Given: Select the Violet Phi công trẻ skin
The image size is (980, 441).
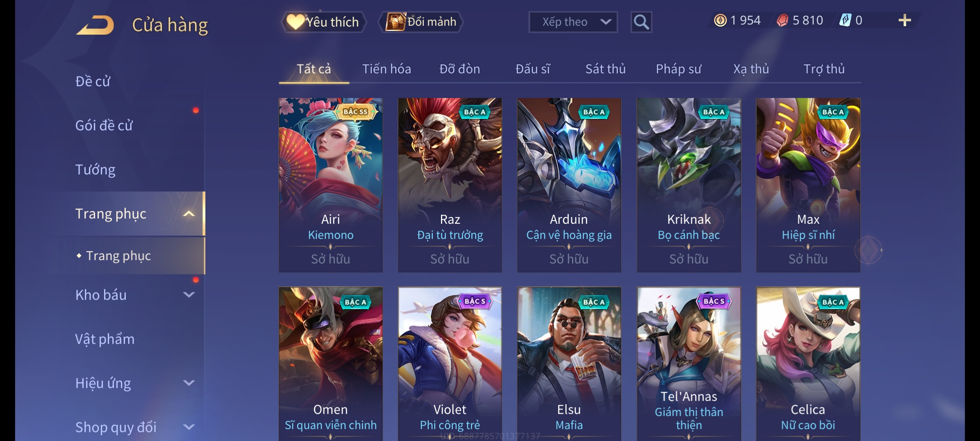Looking at the screenshot, I should tap(450, 363).
